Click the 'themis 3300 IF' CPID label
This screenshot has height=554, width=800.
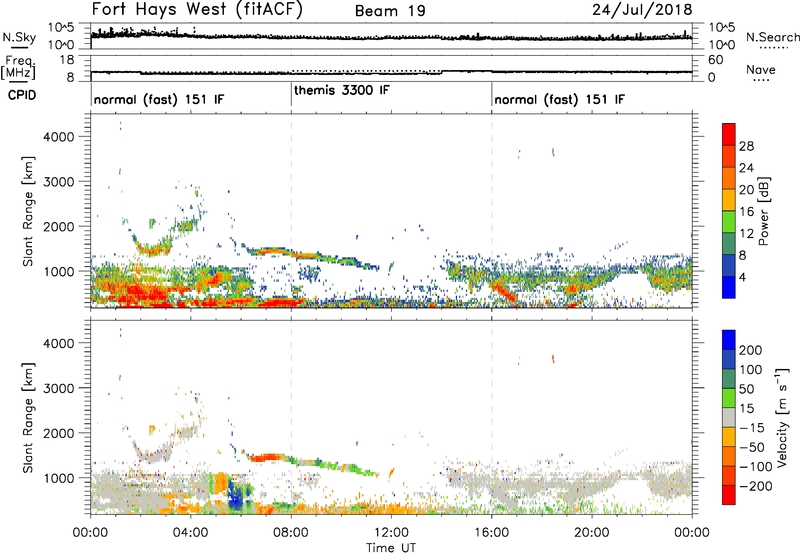point(342,90)
